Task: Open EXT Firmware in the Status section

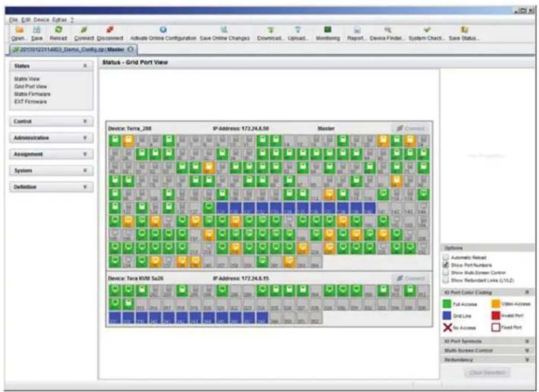Action: coord(30,102)
